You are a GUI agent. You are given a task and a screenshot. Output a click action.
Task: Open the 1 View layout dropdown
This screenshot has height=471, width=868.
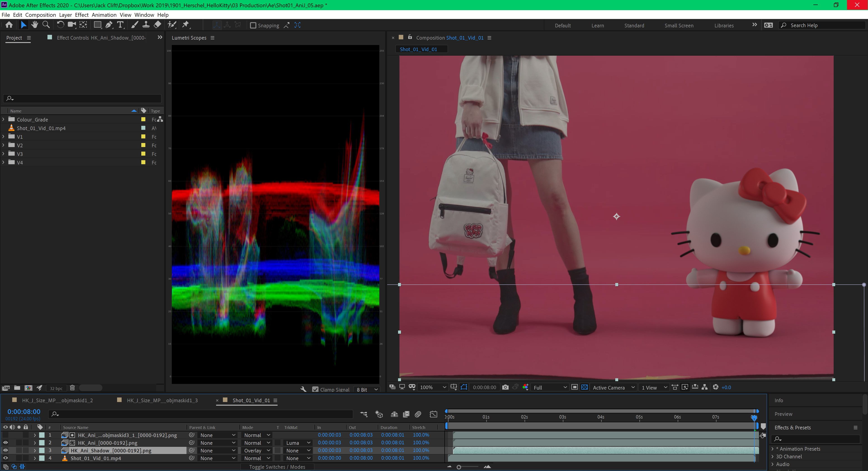(654, 387)
